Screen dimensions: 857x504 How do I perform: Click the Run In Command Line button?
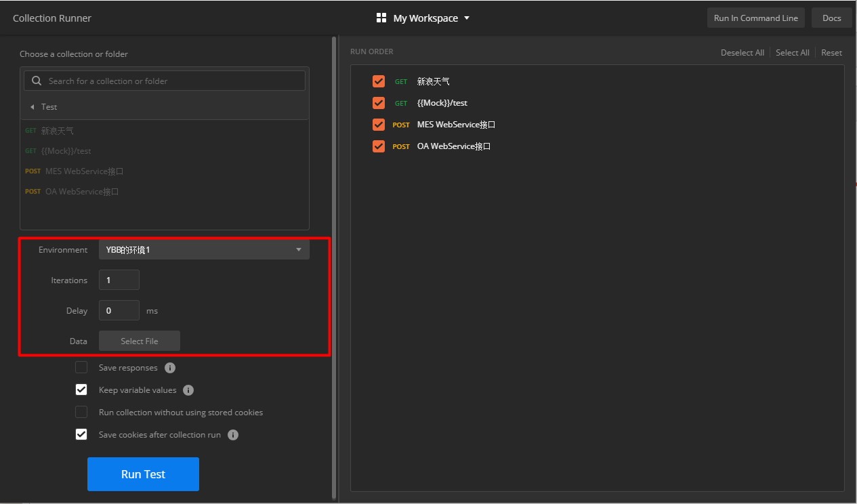(756, 18)
